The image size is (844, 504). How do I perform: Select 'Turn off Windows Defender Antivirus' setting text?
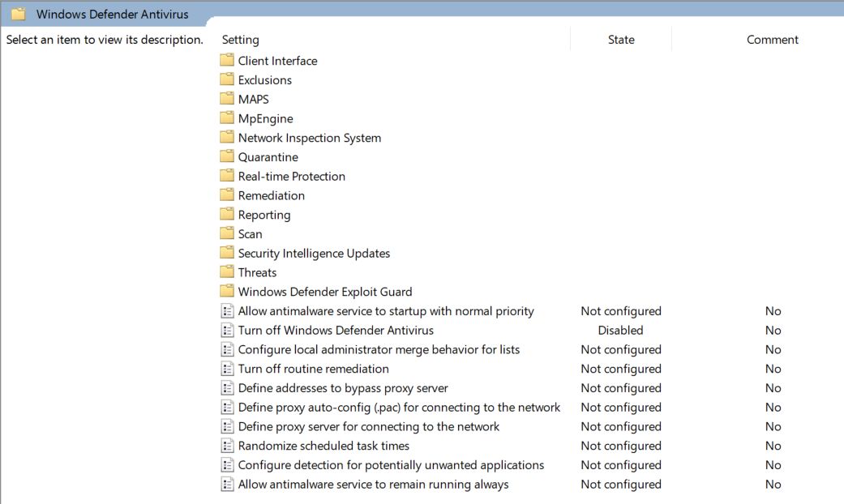[336, 331]
